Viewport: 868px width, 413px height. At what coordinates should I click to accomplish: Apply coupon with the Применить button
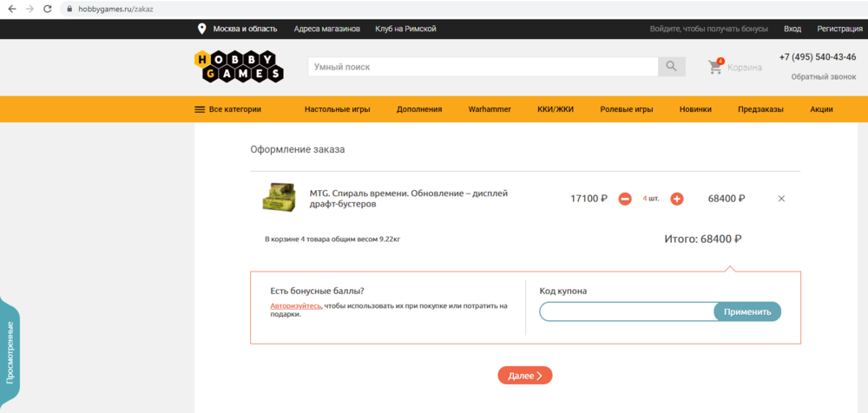(x=746, y=311)
